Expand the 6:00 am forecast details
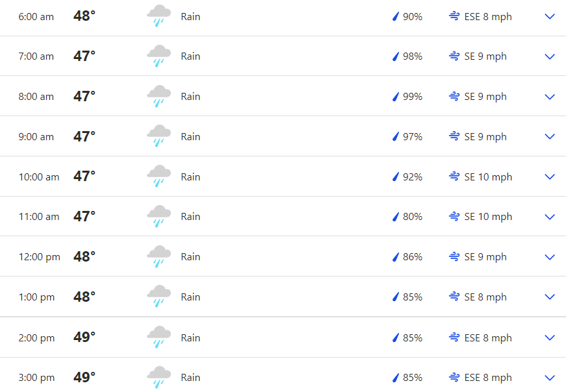Image resolution: width=566 pixels, height=392 pixels. (549, 17)
